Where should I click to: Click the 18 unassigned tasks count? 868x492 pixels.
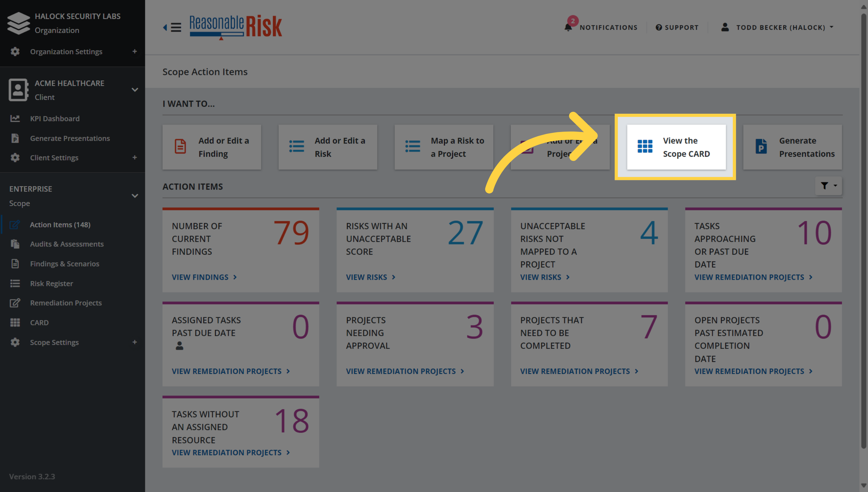coord(292,421)
